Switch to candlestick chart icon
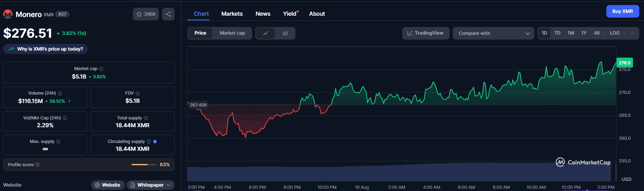 pyautogui.click(x=285, y=33)
